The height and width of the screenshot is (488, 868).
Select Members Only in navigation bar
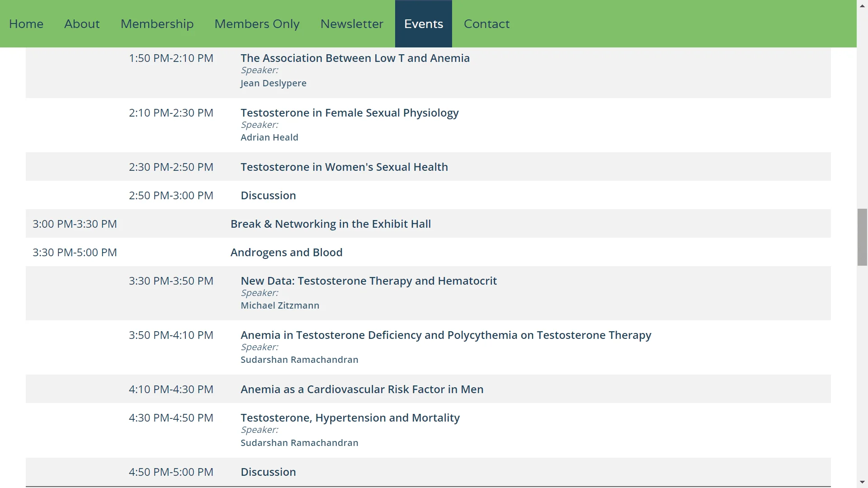257,24
